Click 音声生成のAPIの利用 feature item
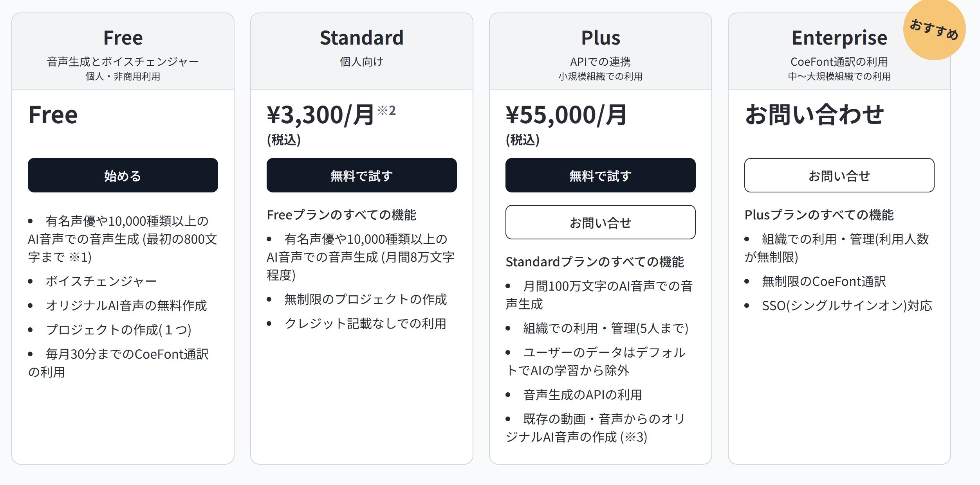This screenshot has width=980, height=485. point(583,395)
